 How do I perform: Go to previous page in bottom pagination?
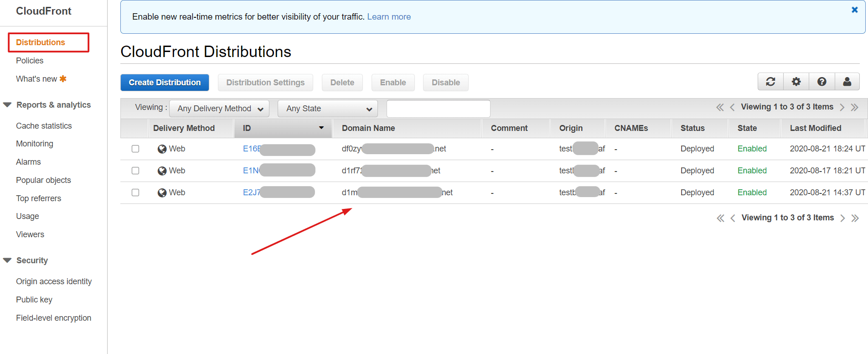[733, 218]
